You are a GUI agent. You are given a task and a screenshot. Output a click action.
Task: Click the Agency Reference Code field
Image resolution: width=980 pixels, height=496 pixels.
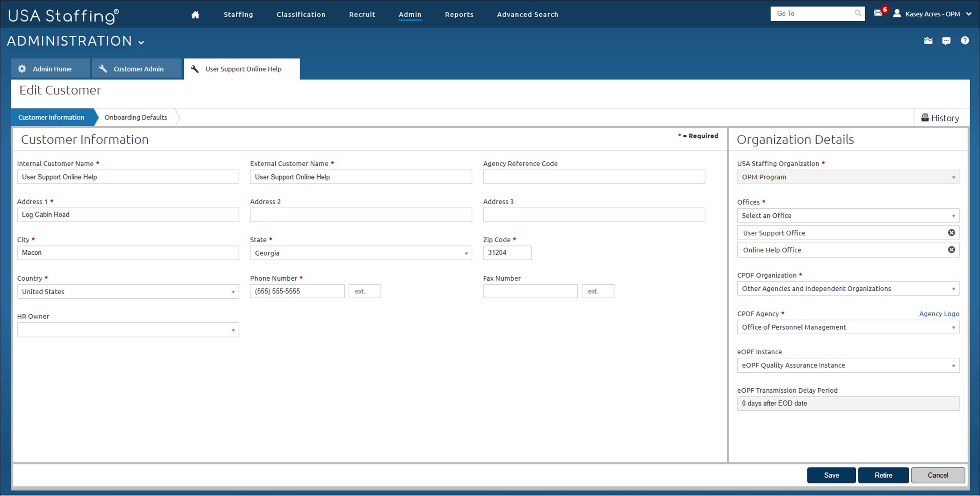594,177
